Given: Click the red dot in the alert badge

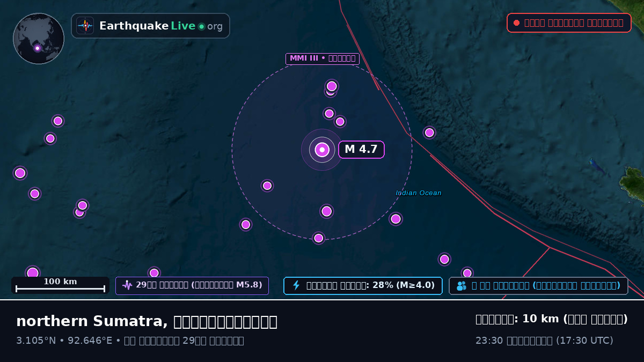Looking at the screenshot, I should click(516, 23).
